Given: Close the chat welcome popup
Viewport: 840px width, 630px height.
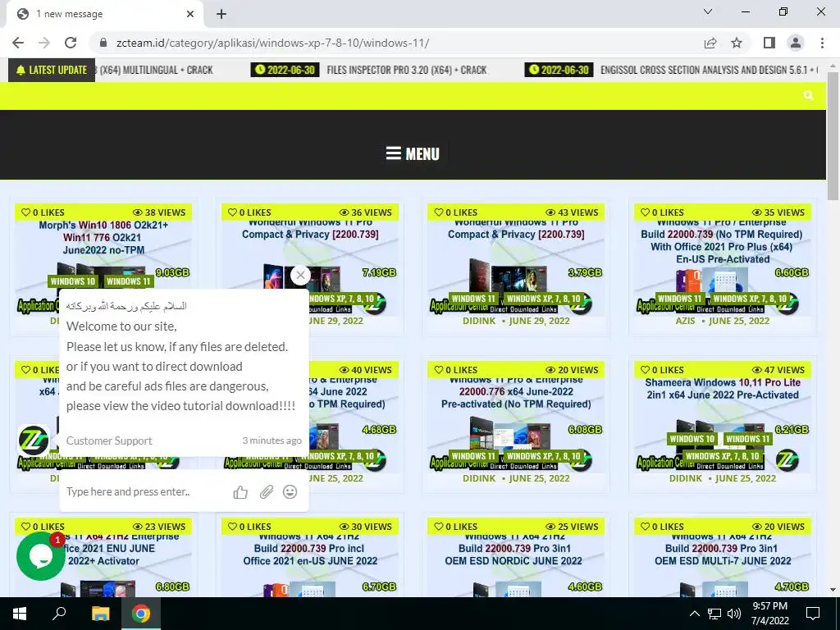Looking at the screenshot, I should [x=300, y=276].
